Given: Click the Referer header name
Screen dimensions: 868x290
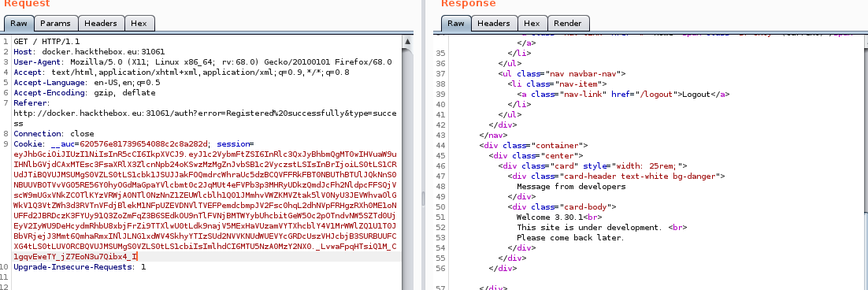Looking at the screenshot, I should tap(32, 103).
